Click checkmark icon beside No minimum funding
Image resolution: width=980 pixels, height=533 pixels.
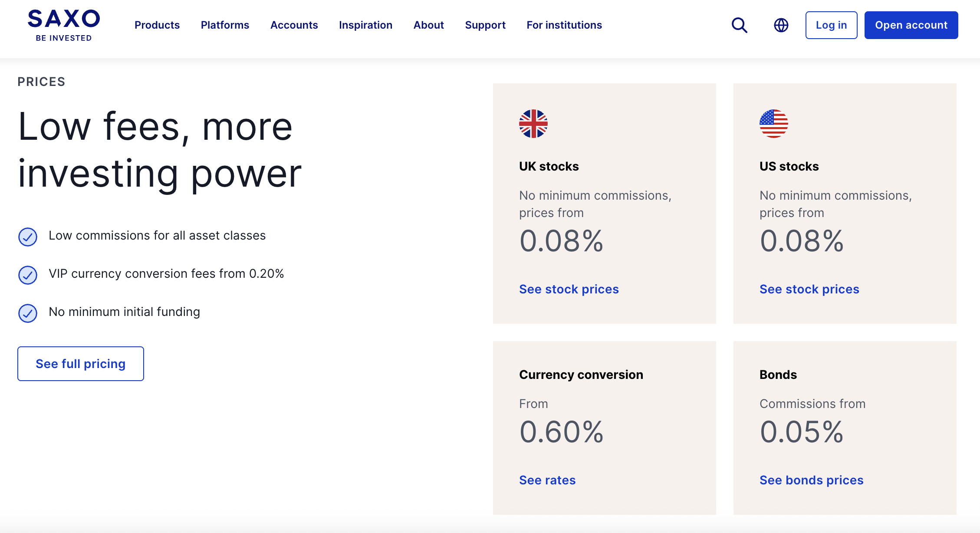[x=28, y=313]
